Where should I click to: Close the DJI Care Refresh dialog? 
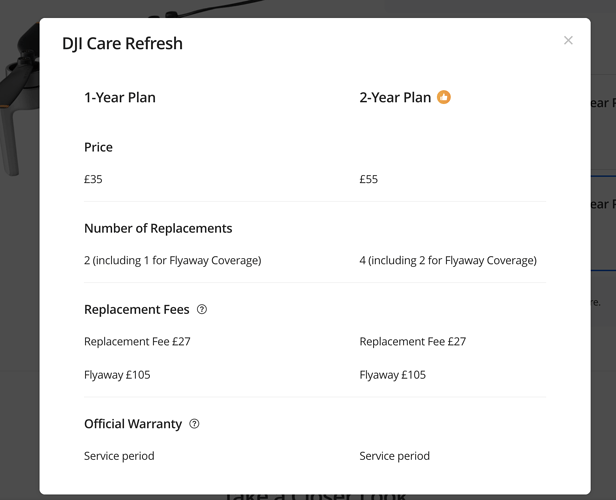pos(568,40)
